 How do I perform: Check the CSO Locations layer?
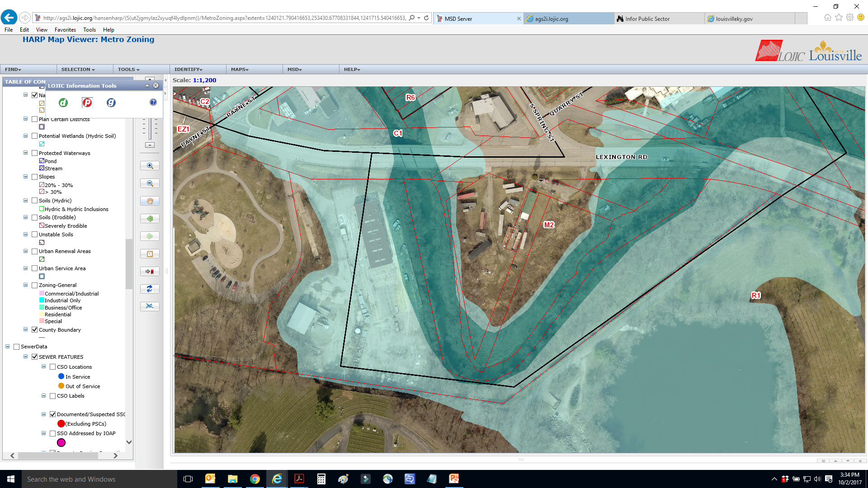tap(52, 367)
